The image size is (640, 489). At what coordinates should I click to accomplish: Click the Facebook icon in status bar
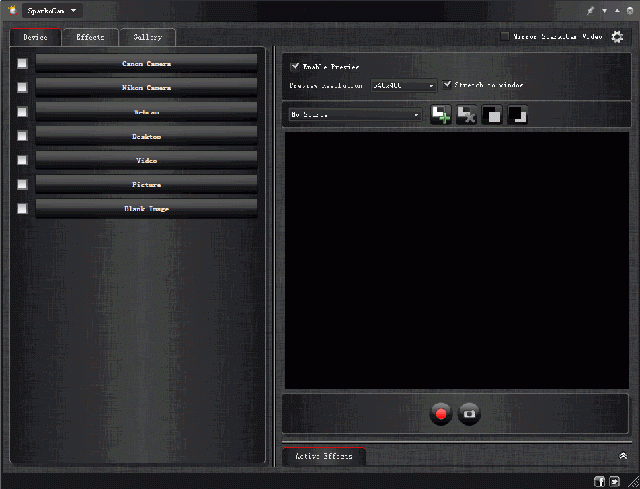(599, 481)
